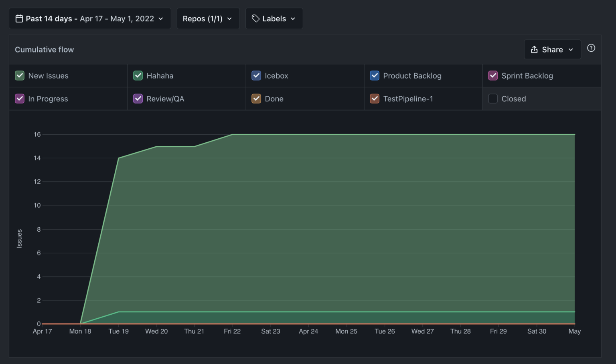This screenshot has height=364, width=616.
Task: Uncheck the In Progress checkbox
Action: pyautogui.click(x=20, y=99)
